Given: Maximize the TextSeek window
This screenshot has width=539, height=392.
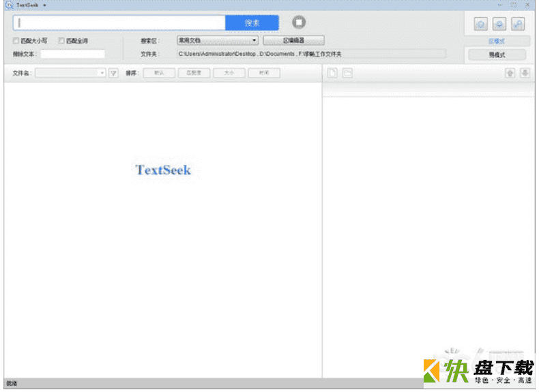Looking at the screenshot, I should tap(514, 5).
